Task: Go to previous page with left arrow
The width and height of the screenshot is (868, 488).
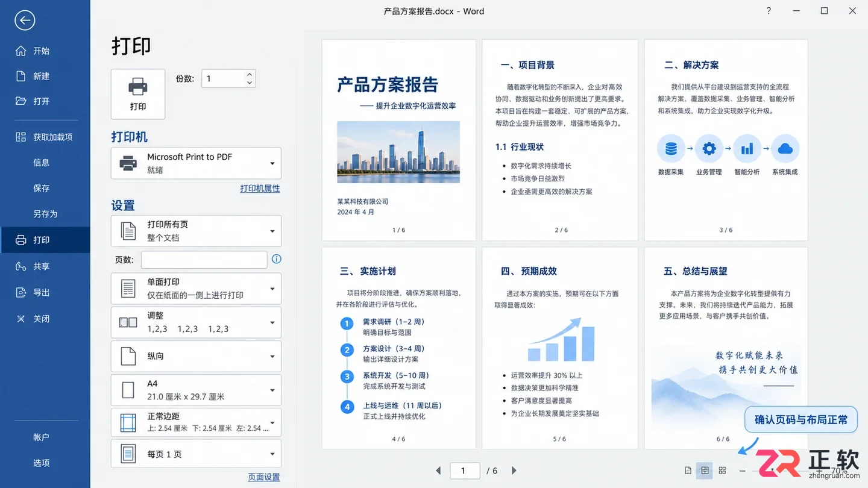Action: [x=438, y=471]
